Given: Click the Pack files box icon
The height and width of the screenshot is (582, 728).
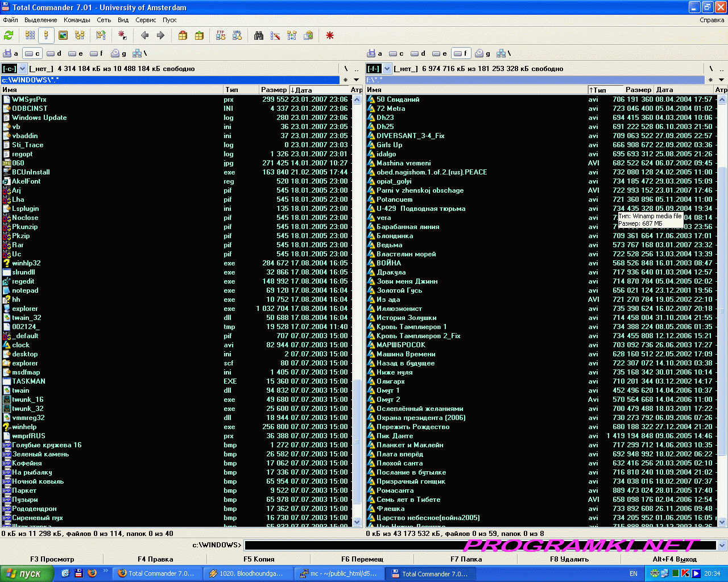Looking at the screenshot, I should coord(183,35).
